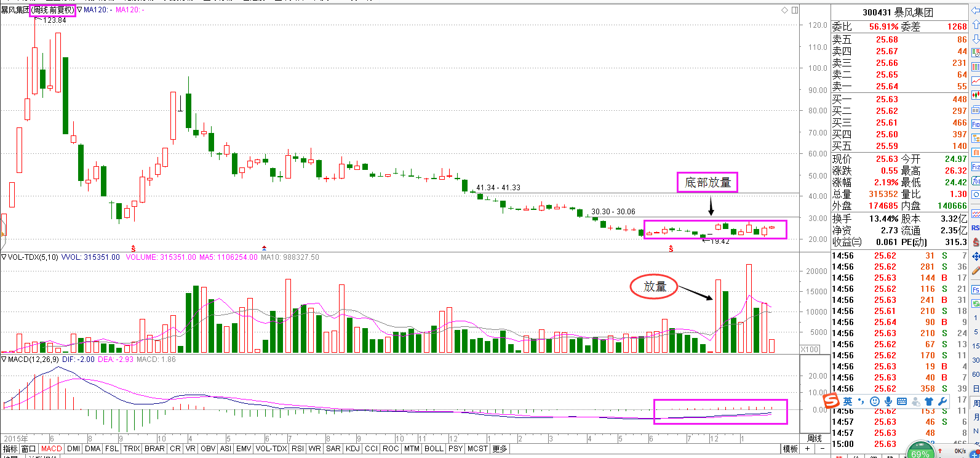Click the 窗口 button in the bottom bar
The width and height of the screenshot is (980, 458).
click(x=29, y=449)
